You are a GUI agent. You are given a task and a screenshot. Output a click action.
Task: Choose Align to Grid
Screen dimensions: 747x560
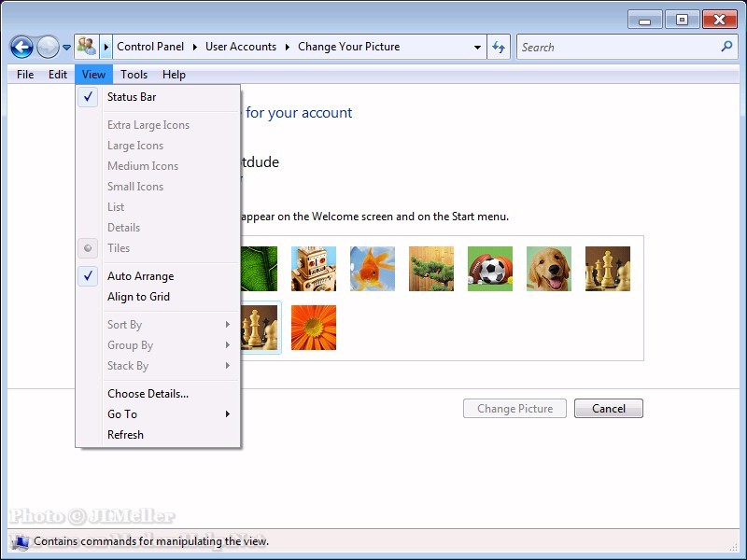pyautogui.click(x=158, y=297)
